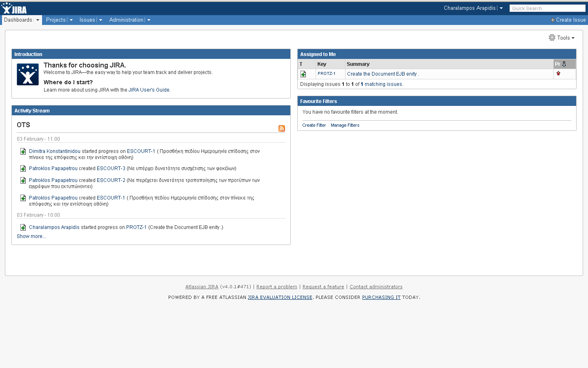Screen dimensions: 588x368
Task: Open the Administration menu
Action: [x=127, y=20]
